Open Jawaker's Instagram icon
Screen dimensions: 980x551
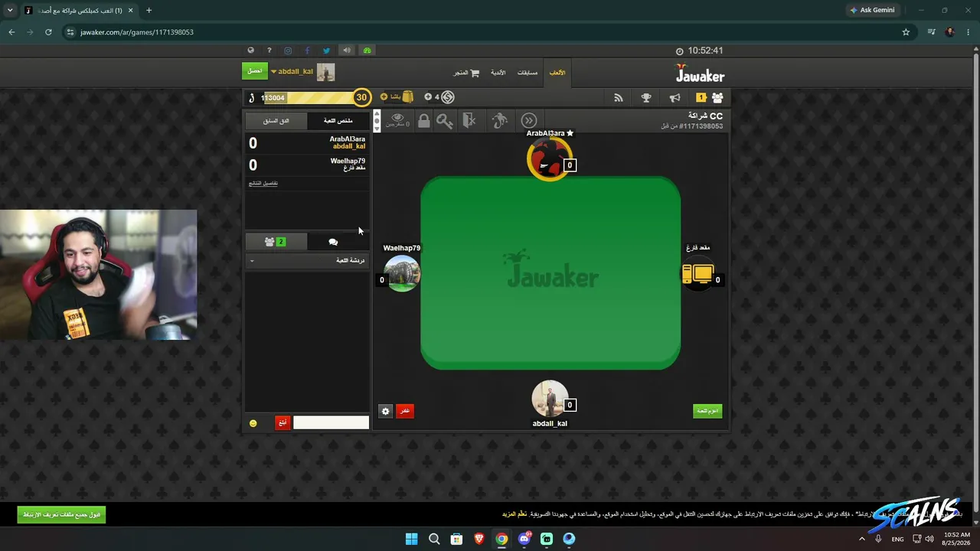[x=288, y=51]
